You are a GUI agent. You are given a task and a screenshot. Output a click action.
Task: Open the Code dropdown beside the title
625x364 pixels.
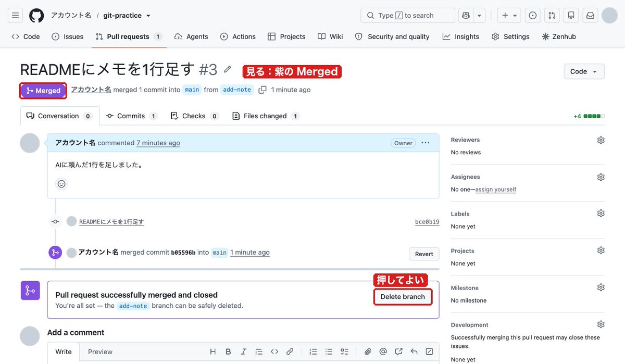(584, 71)
